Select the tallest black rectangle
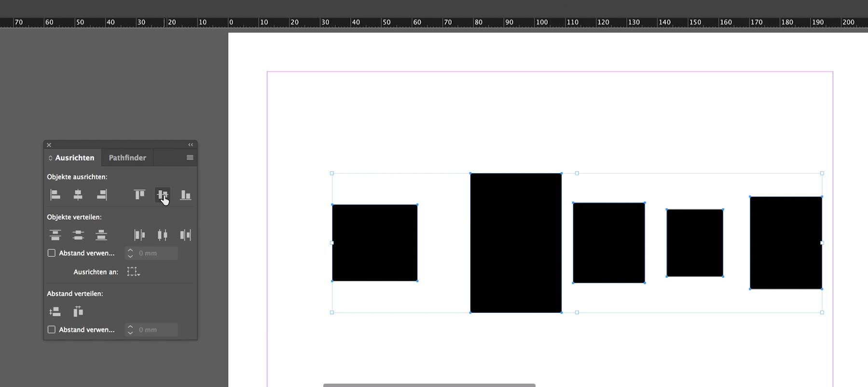 pos(516,243)
